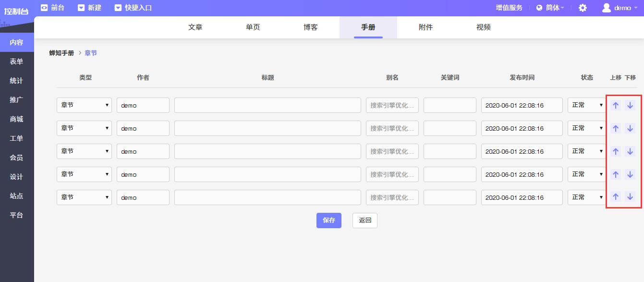This screenshot has width=644, height=282.
Task: Move the second row chapter down
Action: point(630,128)
